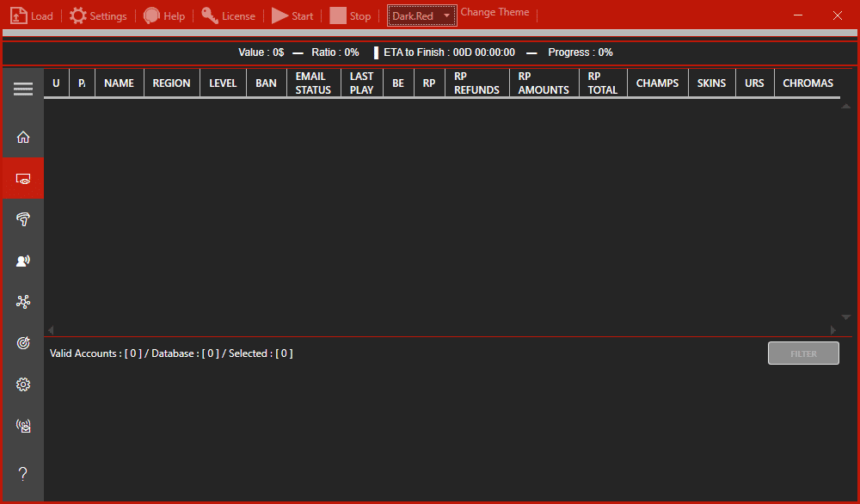The image size is (860, 504).
Task: Sort by the NAME column header
Action: tap(119, 83)
